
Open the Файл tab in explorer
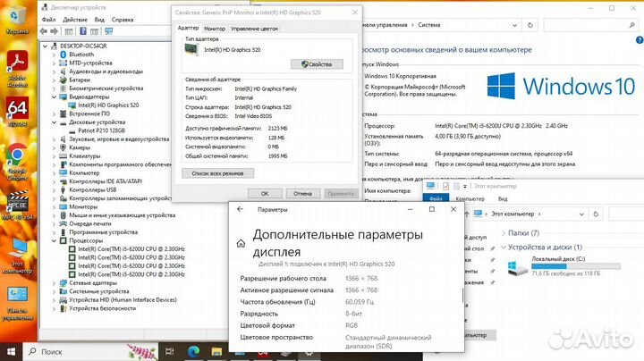click(x=436, y=198)
